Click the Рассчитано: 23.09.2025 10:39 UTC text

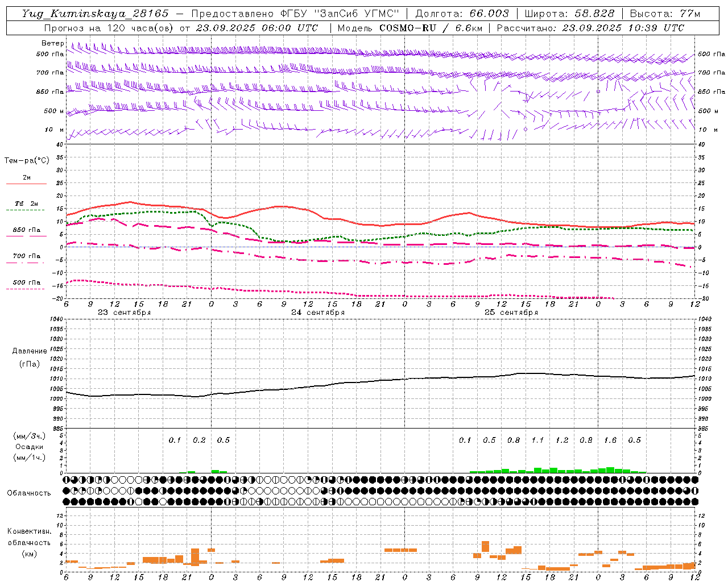(590, 28)
